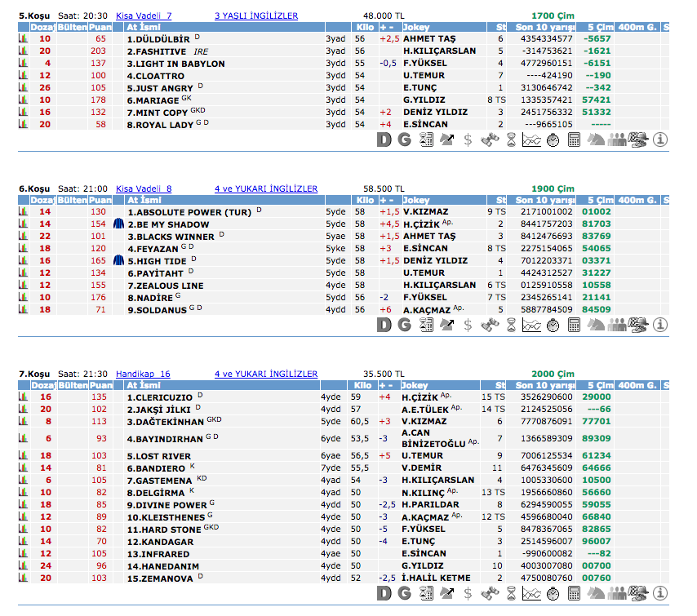Follow the 3 YAŞLI İNGİLİZLER link
The height and width of the screenshot is (616, 697).
coord(255,16)
